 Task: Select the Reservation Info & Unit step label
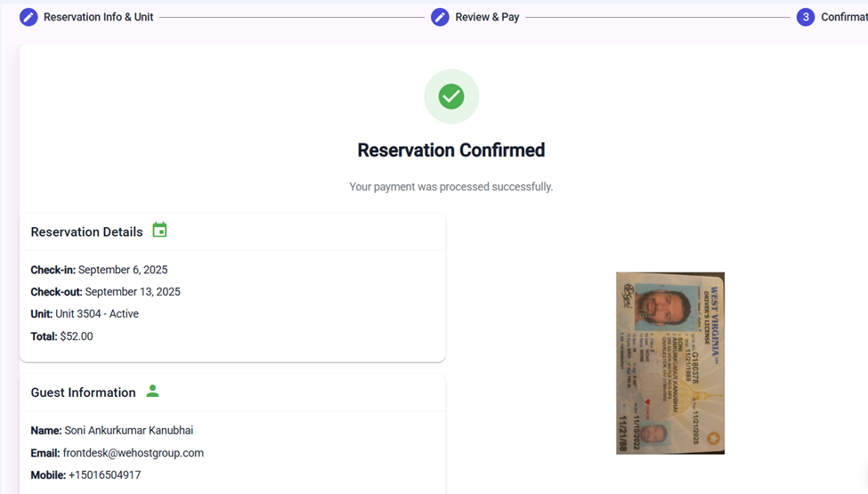98,17
